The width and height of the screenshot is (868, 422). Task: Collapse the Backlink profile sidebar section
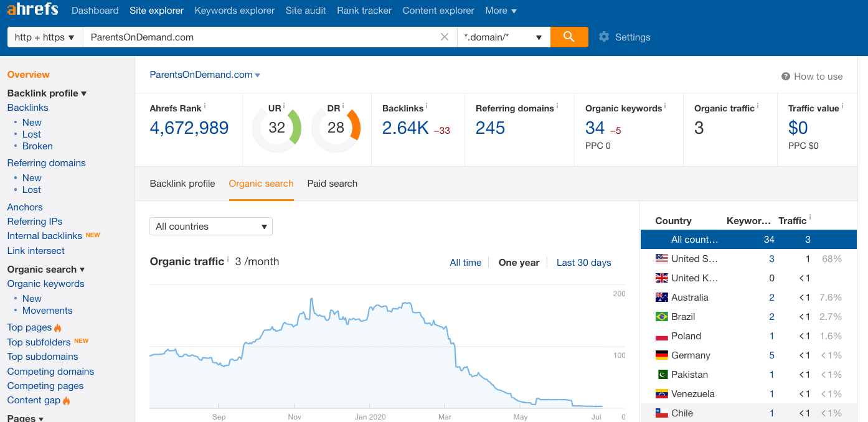(x=47, y=93)
